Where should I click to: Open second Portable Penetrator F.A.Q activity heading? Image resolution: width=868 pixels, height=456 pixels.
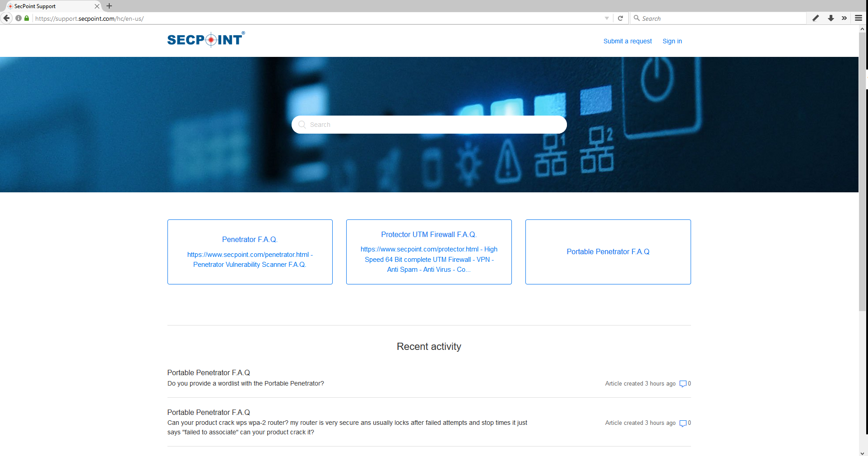[209, 412]
